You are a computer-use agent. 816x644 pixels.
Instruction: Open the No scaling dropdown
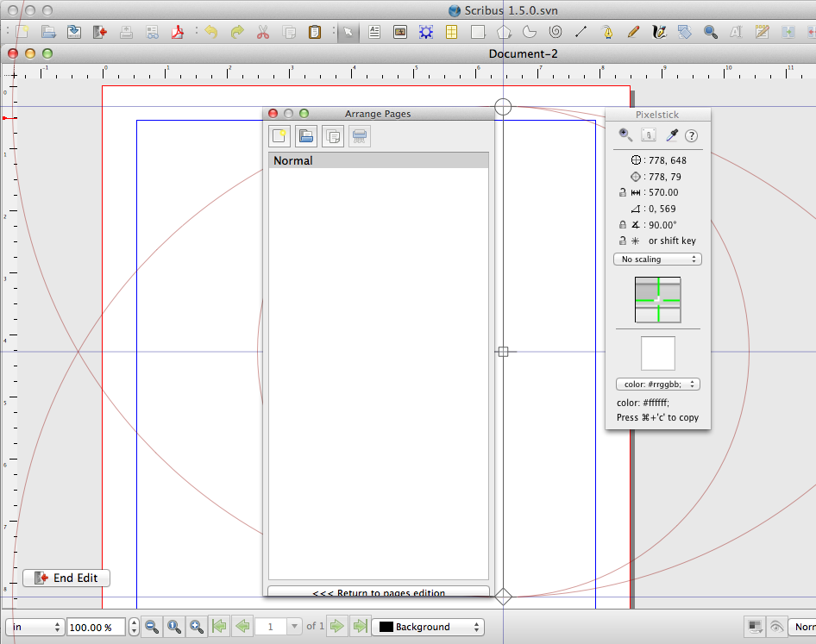(657, 259)
